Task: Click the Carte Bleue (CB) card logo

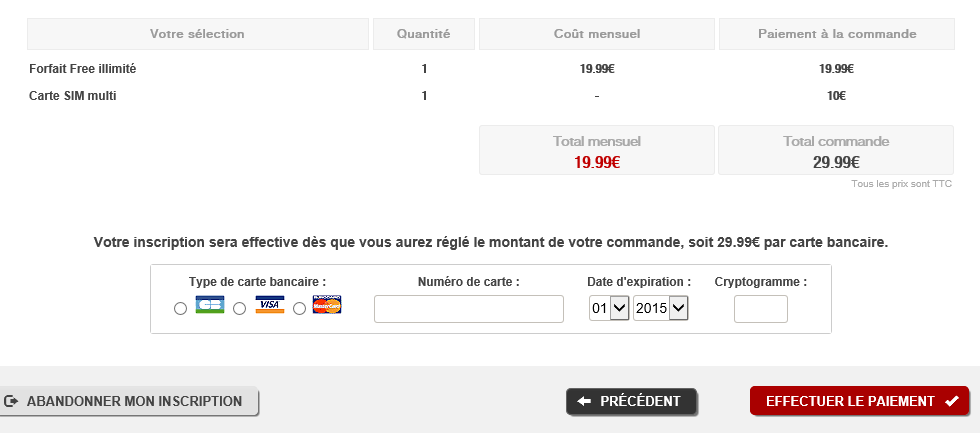Action: coord(210,305)
